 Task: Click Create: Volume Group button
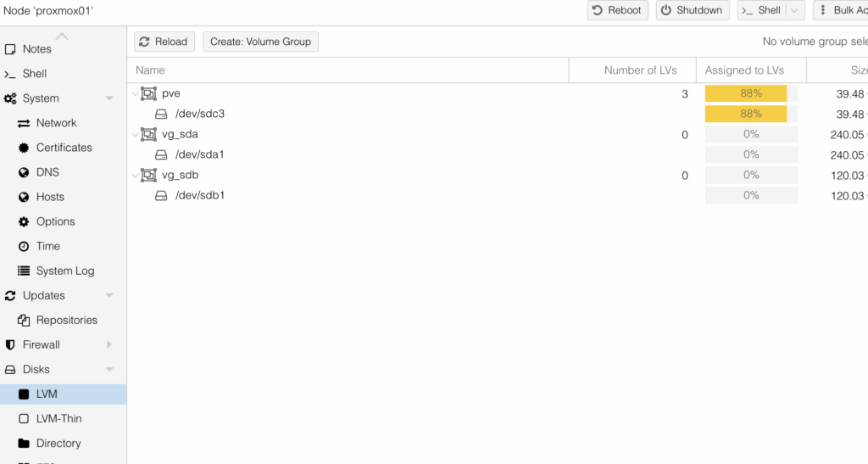(260, 42)
